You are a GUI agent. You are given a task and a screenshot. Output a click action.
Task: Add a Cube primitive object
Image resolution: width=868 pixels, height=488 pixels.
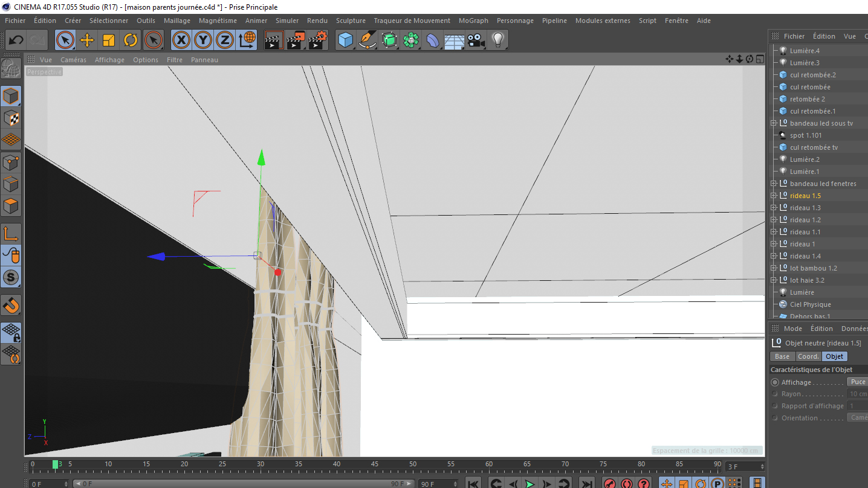point(346,40)
